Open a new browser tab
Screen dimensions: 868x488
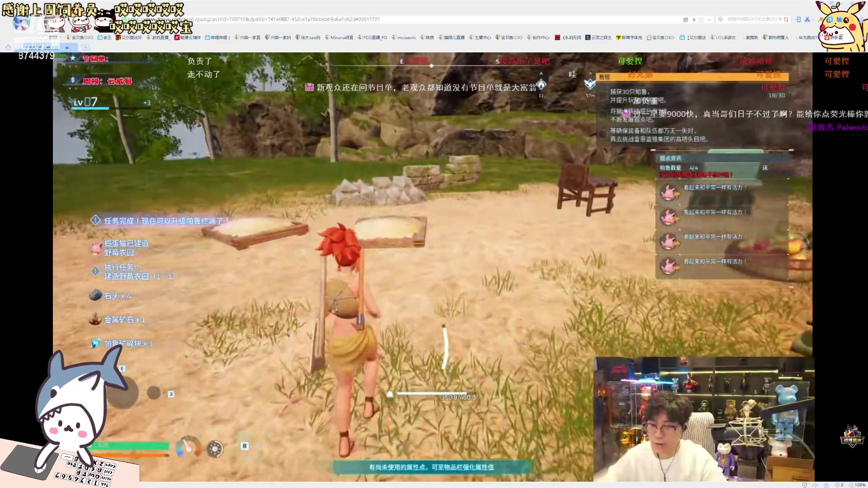[x=85, y=47]
